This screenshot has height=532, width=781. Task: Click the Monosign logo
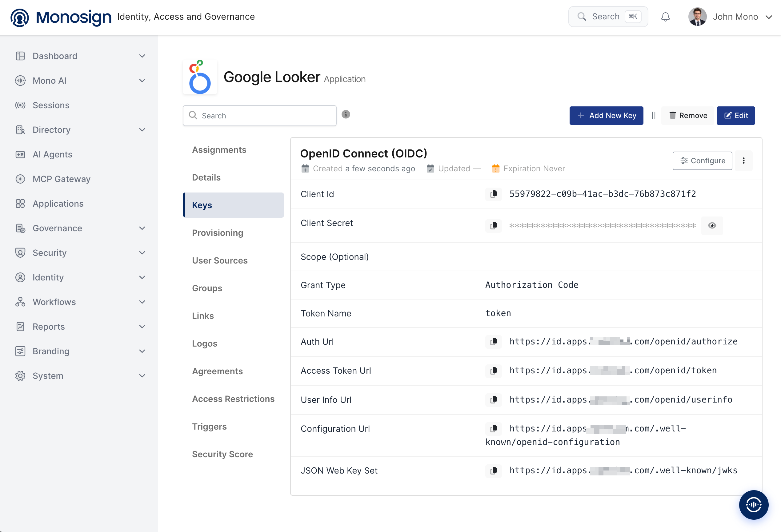(61, 17)
